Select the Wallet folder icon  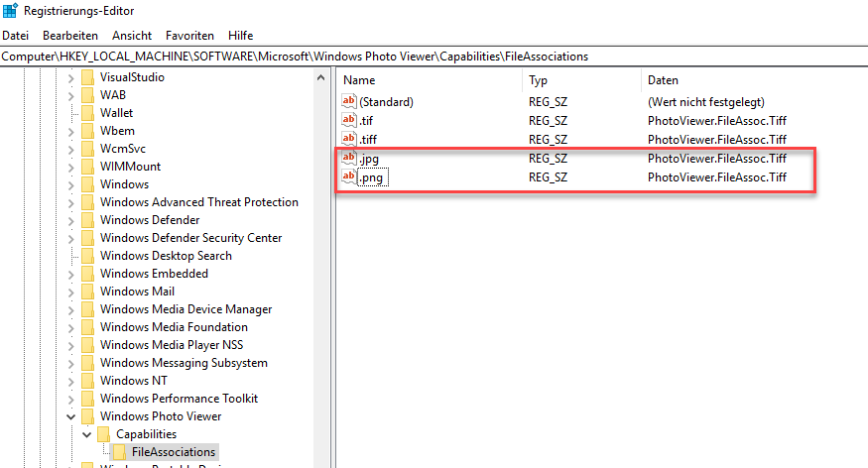(87, 113)
